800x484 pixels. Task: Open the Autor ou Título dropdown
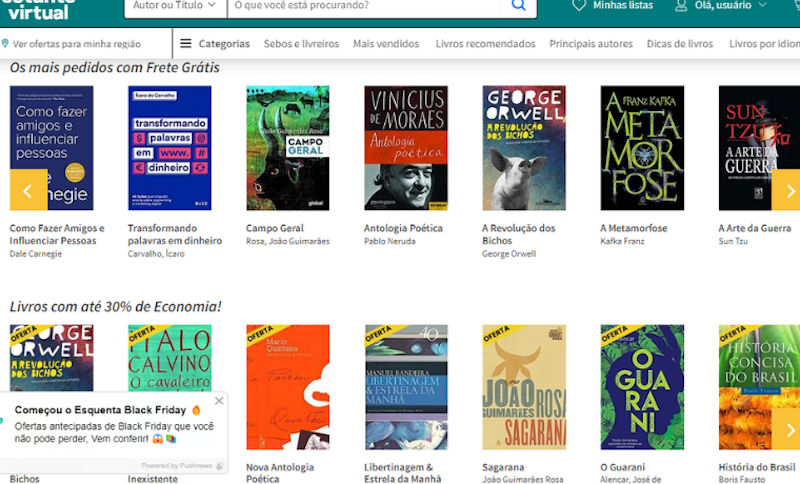176,6
